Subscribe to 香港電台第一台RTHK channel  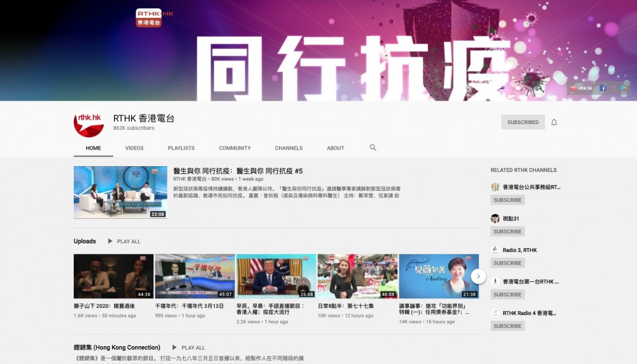pyautogui.click(x=508, y=295)
